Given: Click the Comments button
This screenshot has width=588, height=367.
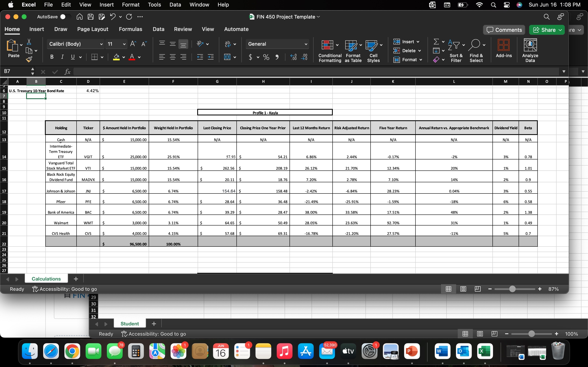Looking at the screenshot, I should click(x=504, y=30).
